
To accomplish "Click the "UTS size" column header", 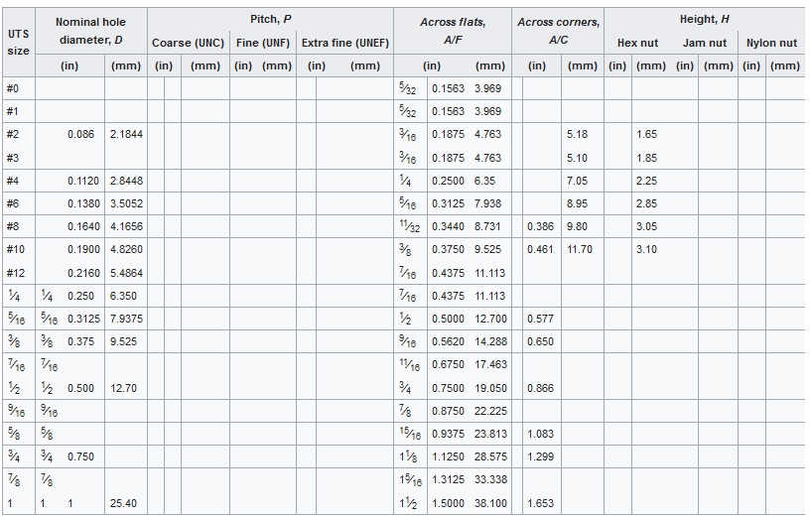I will (18, 42).
